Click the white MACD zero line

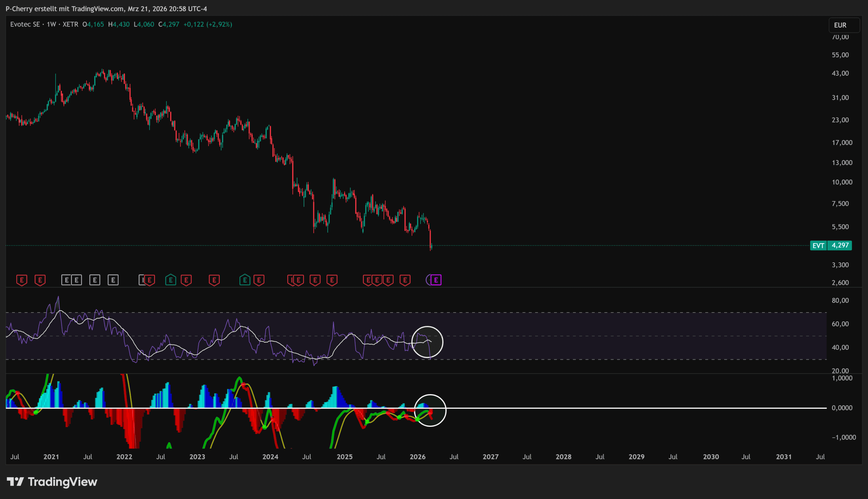coord(617,408)
